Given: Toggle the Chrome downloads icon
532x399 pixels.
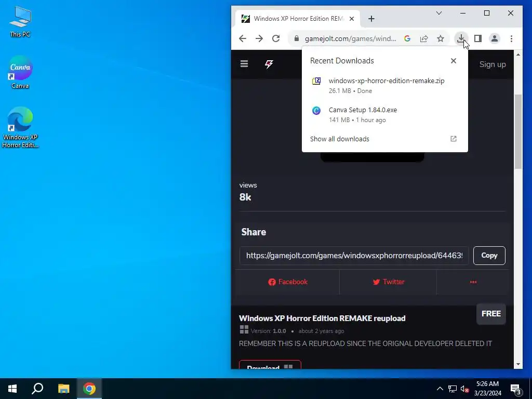Looking at the screenshot, I should click(461, 38).
